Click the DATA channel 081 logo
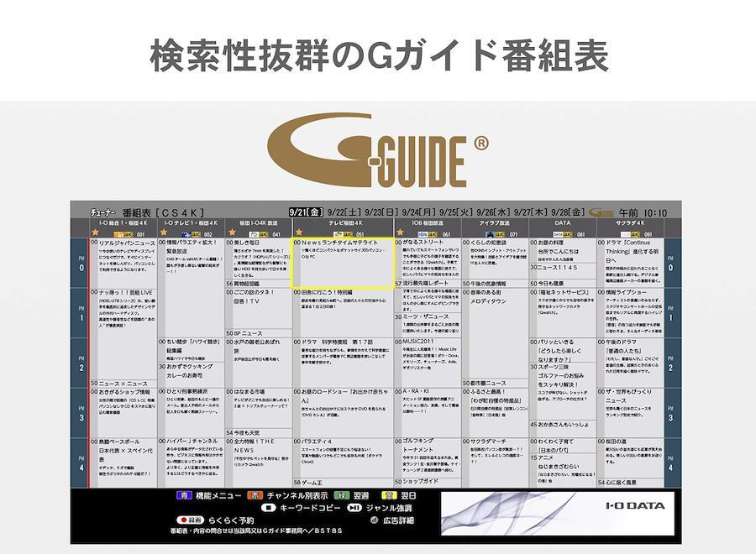Image resolution: width=756 pixels, height=554 pixels. click(558, 234)
